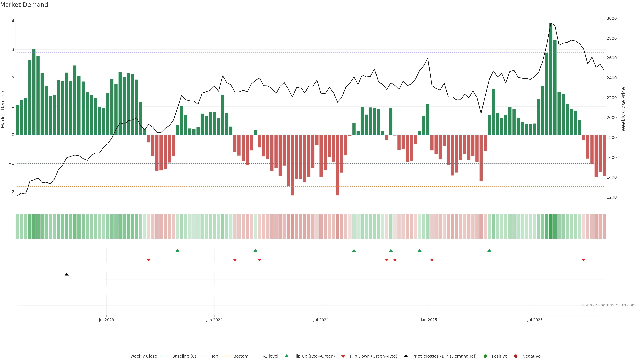644x362 pixels.
Task: Click the Positive legend green dot
Action: [485, 356]
